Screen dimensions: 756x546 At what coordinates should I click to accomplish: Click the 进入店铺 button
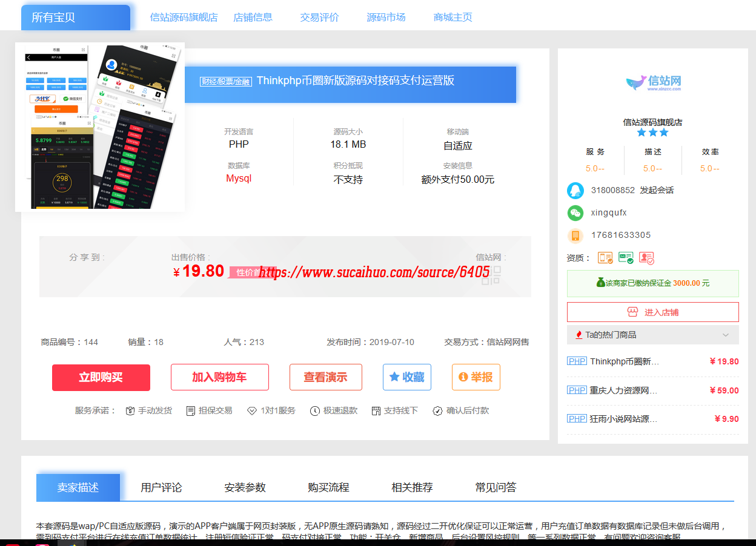(653, 312)
